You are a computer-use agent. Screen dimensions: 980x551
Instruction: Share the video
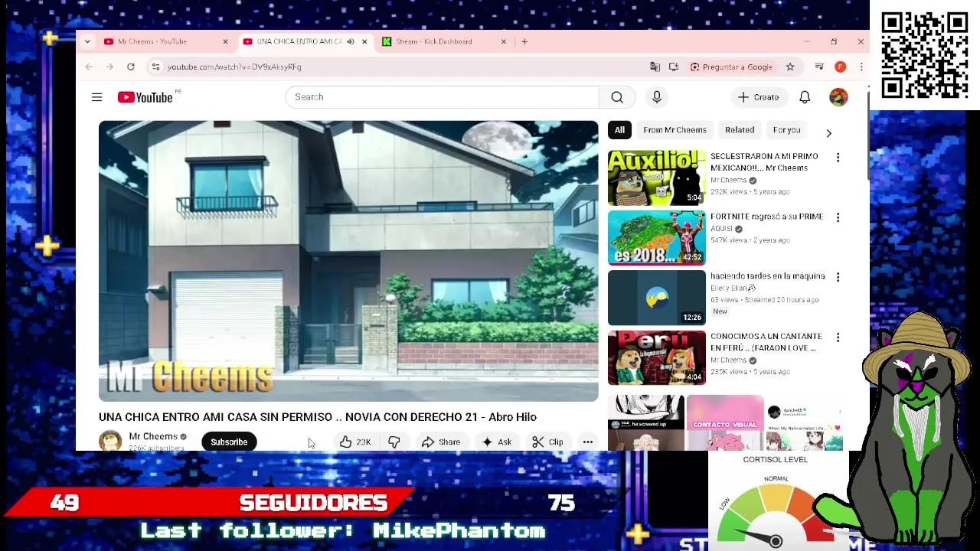pyautogui.click(x=441, y=442)
